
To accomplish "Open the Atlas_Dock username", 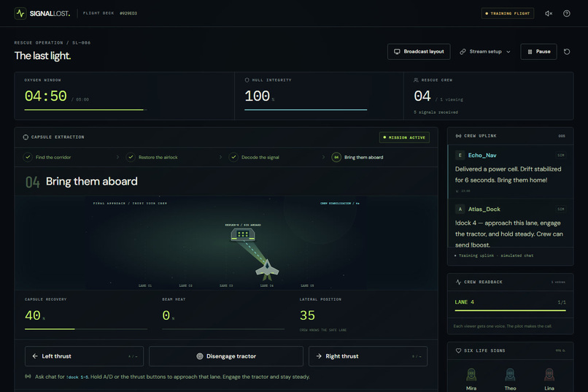I will pos(484,210).
